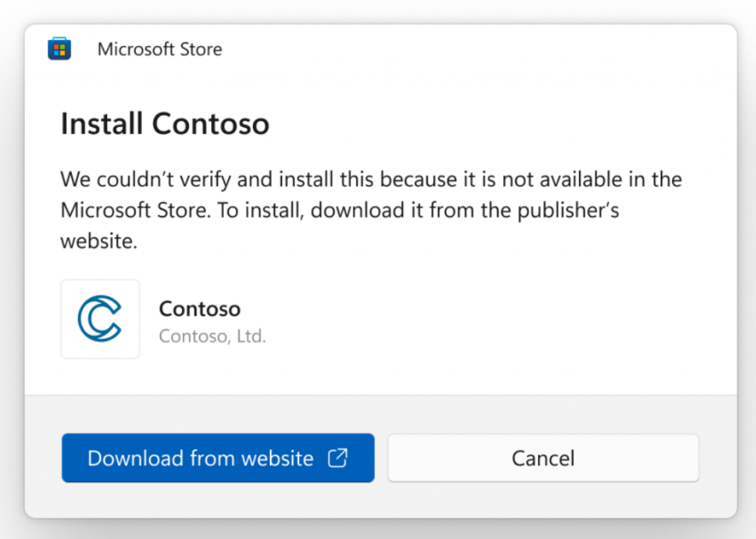Dismiss dialog via the Cancel button

[x=543, y=458]
